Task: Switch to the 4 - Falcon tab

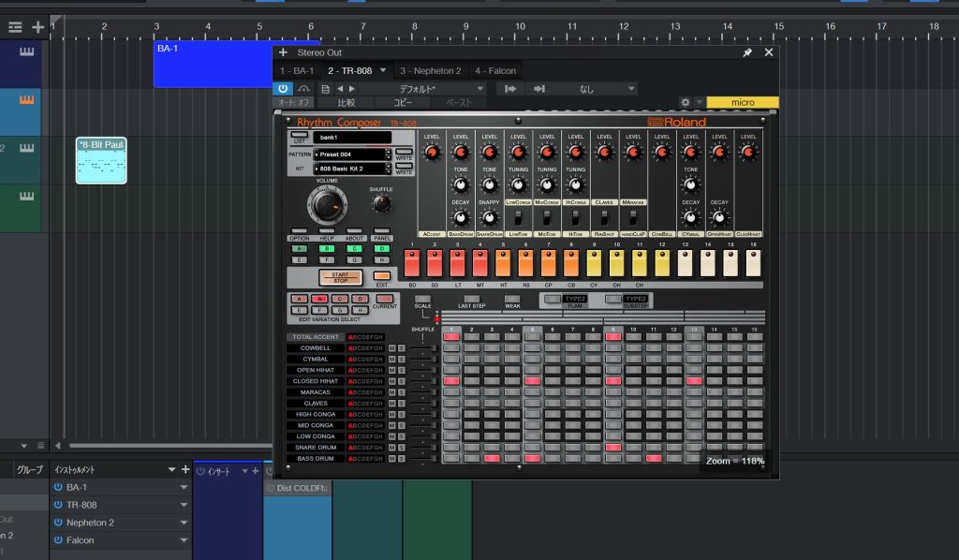Action: (495, 70)
